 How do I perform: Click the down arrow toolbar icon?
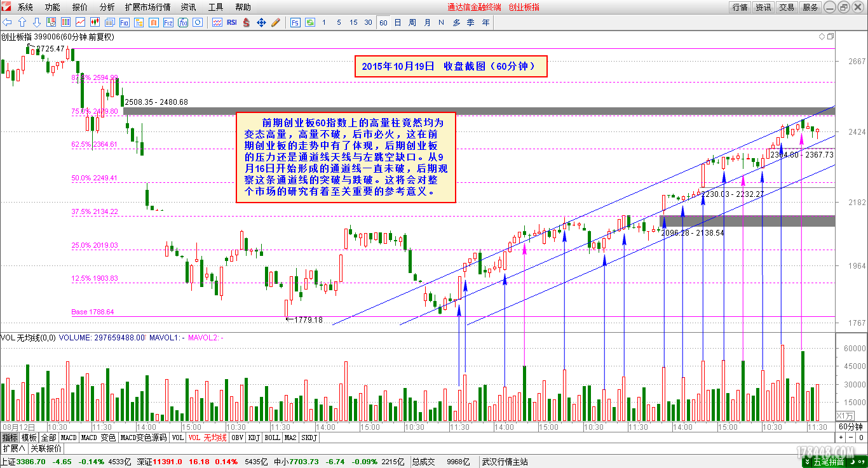(x=37, y=22)
